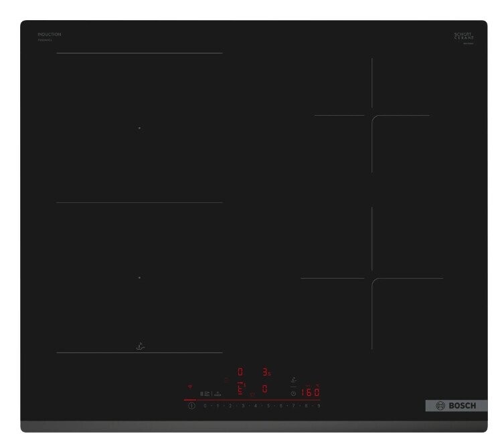This screenshot has width=504, height=442.
Task: Set power level 7 on slider
Action: (293, 406)
